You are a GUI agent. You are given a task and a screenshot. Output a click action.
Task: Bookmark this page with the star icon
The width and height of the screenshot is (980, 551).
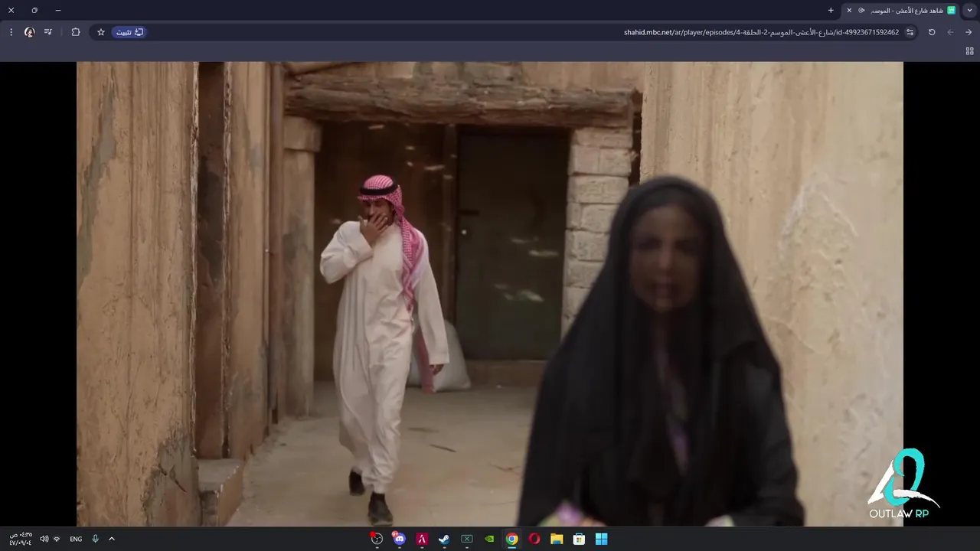tap(101, 32)
